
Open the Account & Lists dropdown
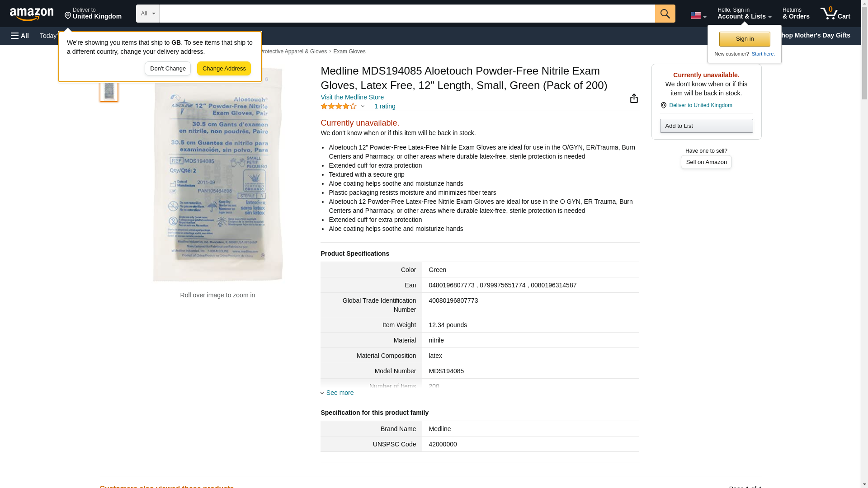744,14
